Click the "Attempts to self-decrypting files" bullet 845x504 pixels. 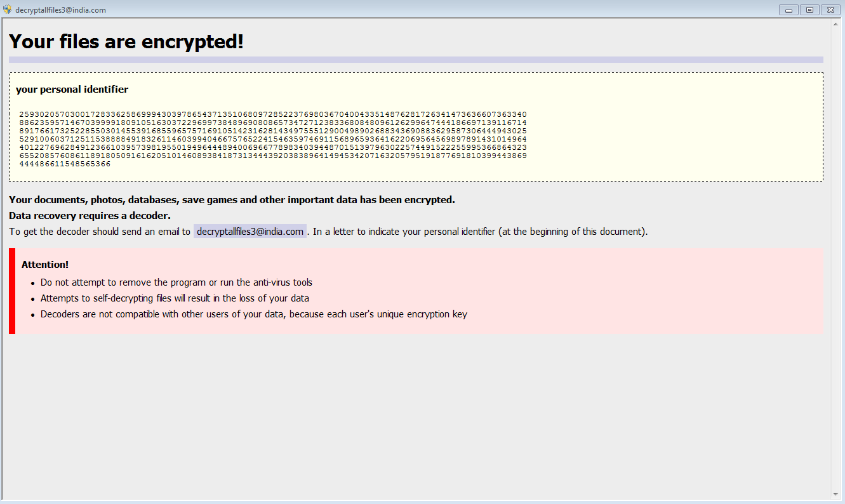pyautogui.click(x=175, y=298)
